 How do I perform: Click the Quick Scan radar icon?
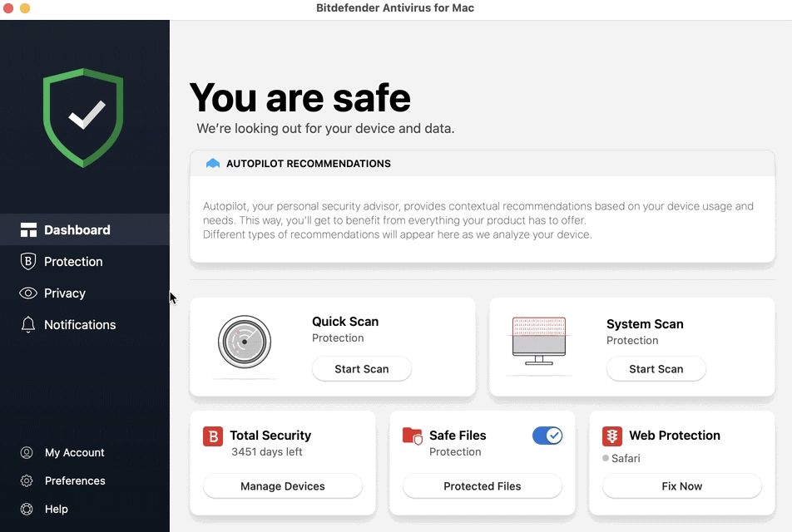(x=245, y=342)
